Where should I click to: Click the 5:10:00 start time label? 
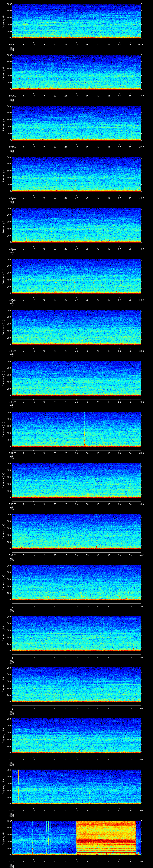pyautogui.click(x=12, y=606)
